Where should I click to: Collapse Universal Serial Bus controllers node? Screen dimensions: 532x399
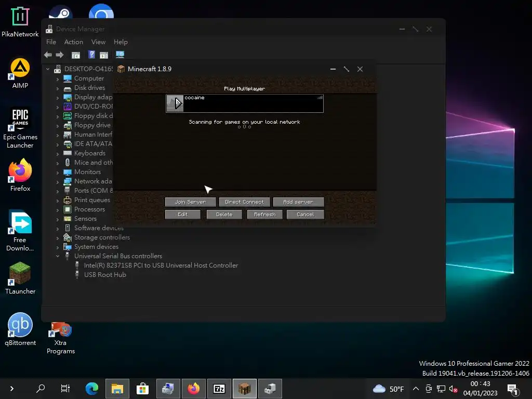click(x=57, y=256)
